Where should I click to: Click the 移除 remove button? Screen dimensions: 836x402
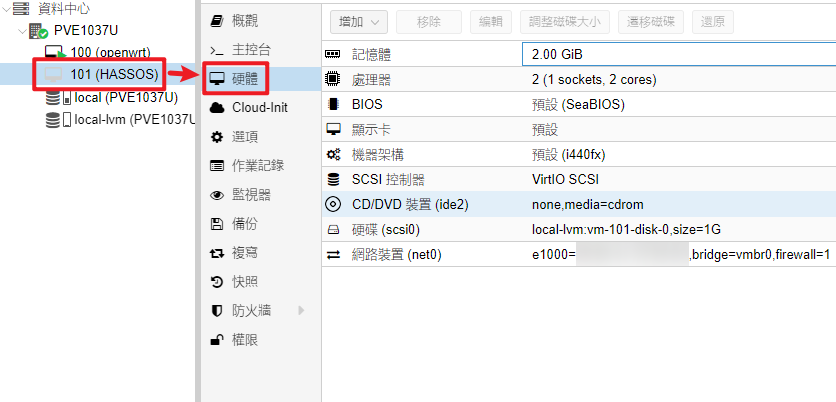(x=429, y=21)
